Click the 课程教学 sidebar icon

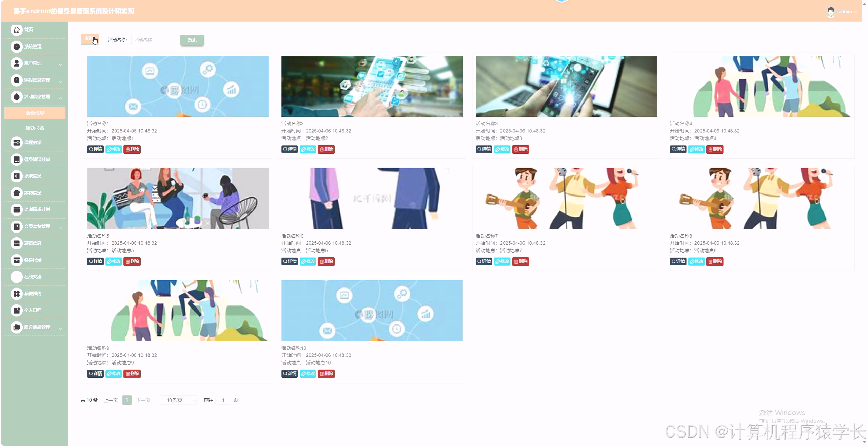[16, 143]
